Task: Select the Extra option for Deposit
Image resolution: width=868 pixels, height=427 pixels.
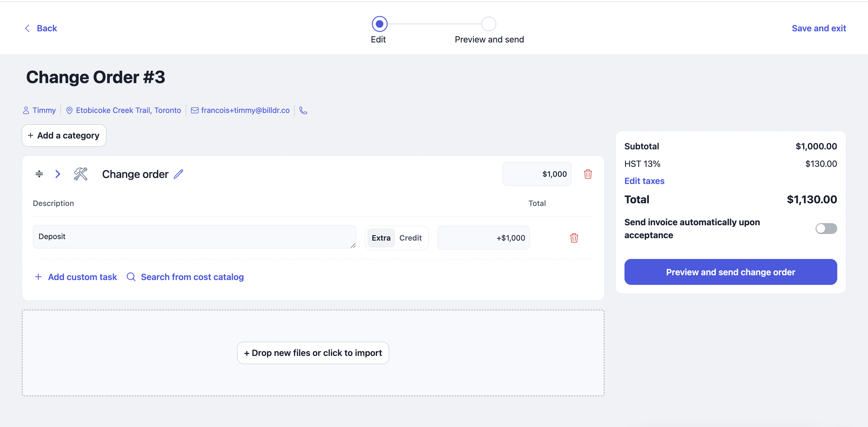Action: pyautogui.click(x=381, y=238)
